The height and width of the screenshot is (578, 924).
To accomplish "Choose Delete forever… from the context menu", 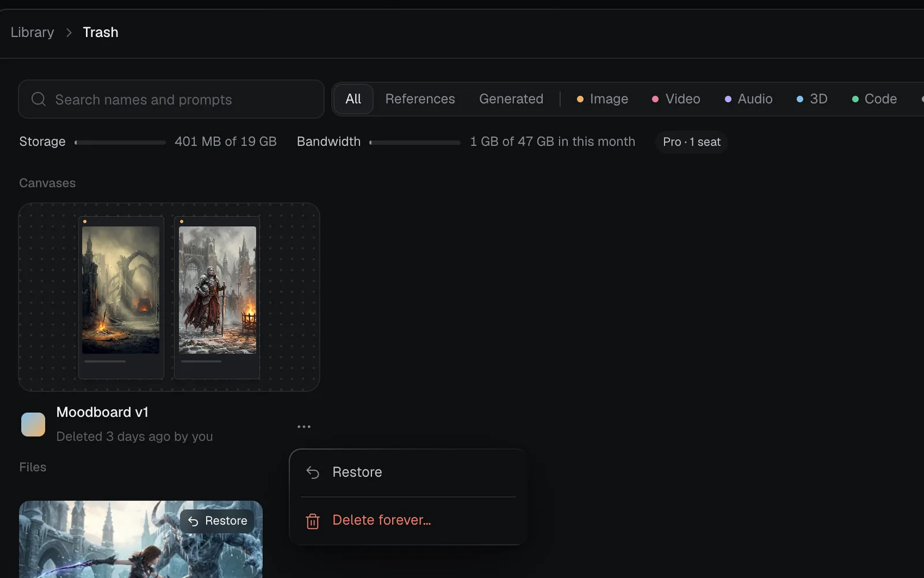I will coord(408,520).
